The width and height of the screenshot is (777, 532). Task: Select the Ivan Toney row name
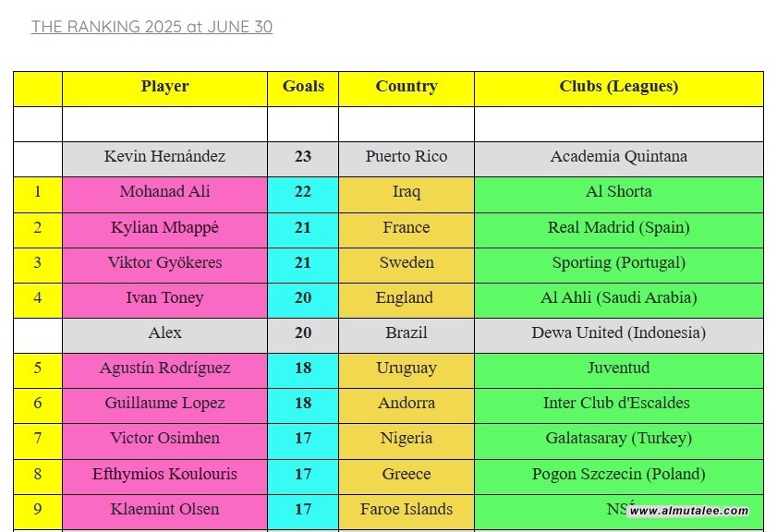[x=164, y=297]
